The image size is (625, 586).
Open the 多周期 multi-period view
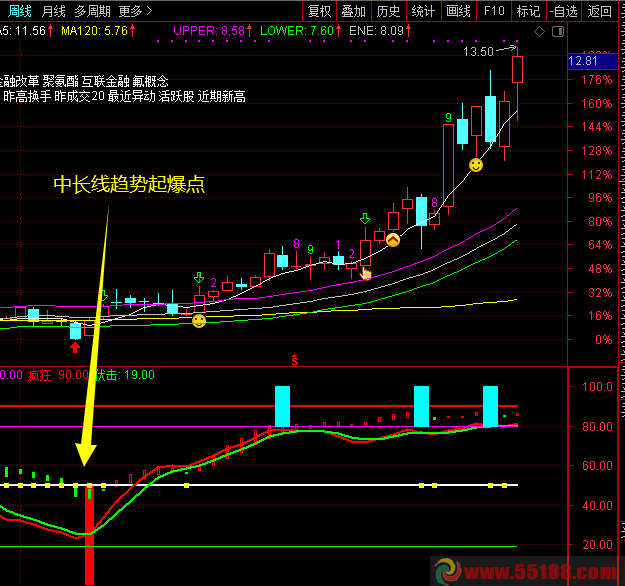(93, 11)
